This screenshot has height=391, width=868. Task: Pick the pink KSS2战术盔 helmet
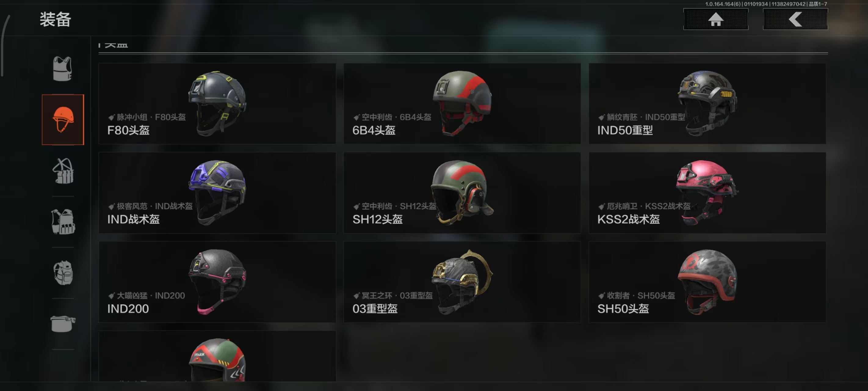click(707, 193)
